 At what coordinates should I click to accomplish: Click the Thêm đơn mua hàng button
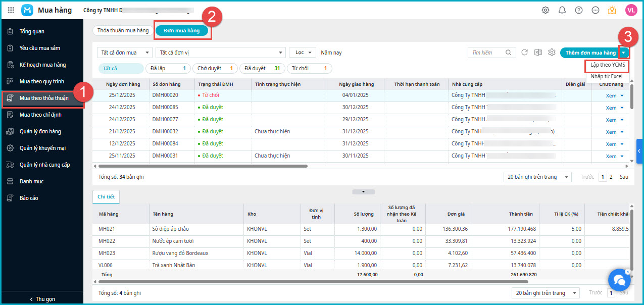click(x=590, y=53)
